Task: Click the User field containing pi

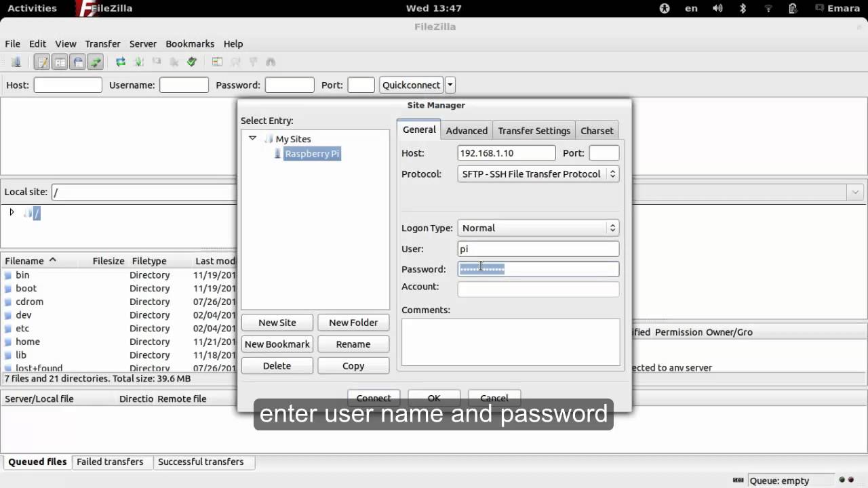Action: pyautogui.click(x=538, y=249)
